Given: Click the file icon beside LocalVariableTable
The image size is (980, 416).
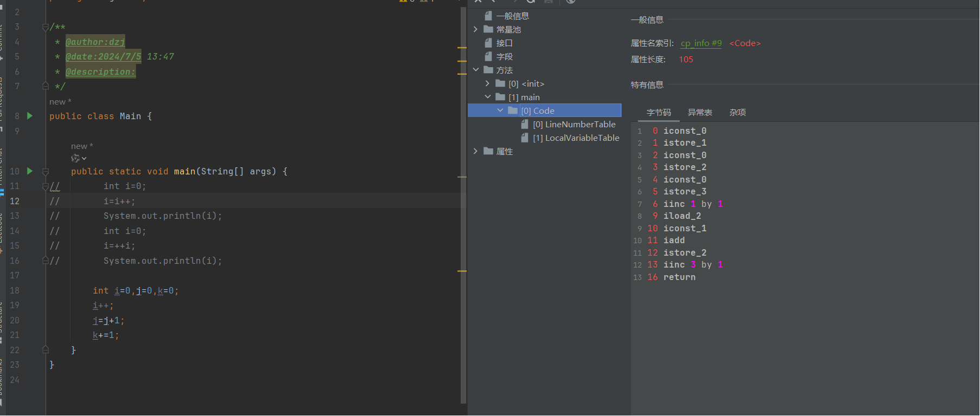Looking at the screenshot, I should 525,138.
